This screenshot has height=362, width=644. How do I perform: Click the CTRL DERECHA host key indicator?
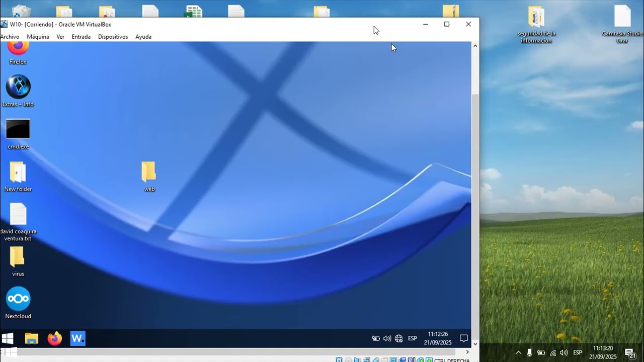pos(451,360)
